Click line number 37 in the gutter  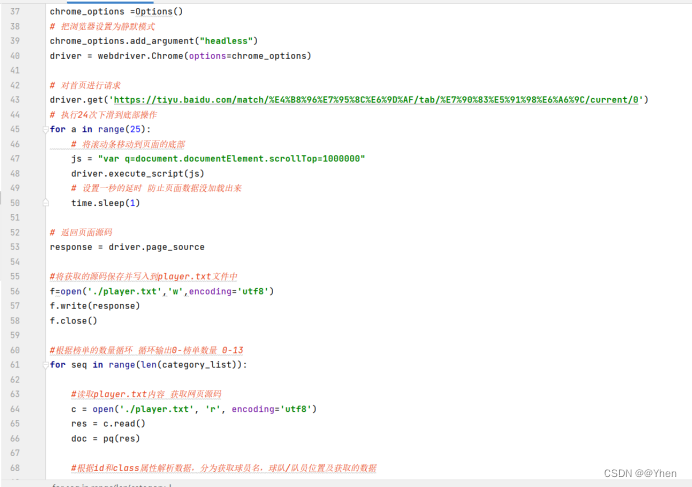[x=15, y=11]
